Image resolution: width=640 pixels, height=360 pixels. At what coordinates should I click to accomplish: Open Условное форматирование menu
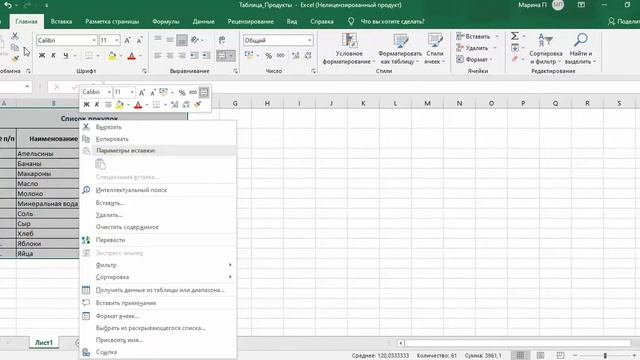349,49
